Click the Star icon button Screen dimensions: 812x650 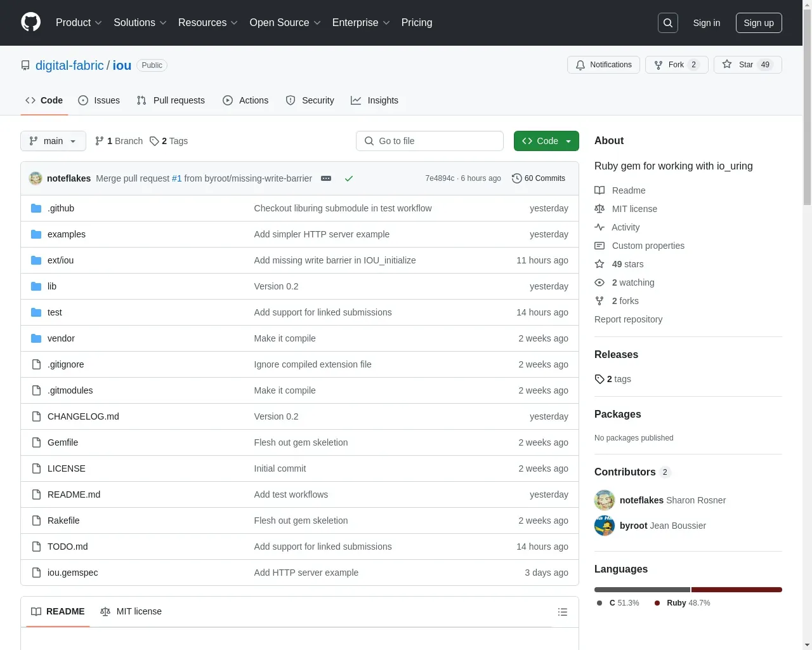(x=727, y=65)
